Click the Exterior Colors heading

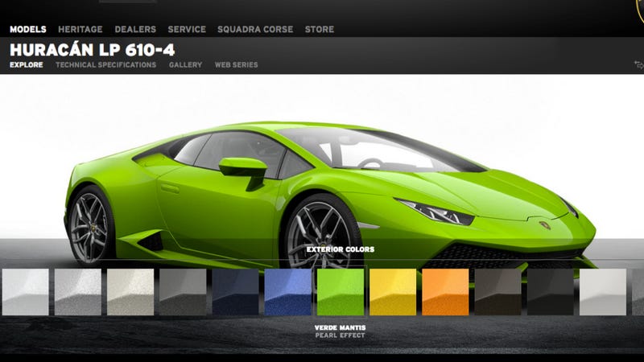341,249
